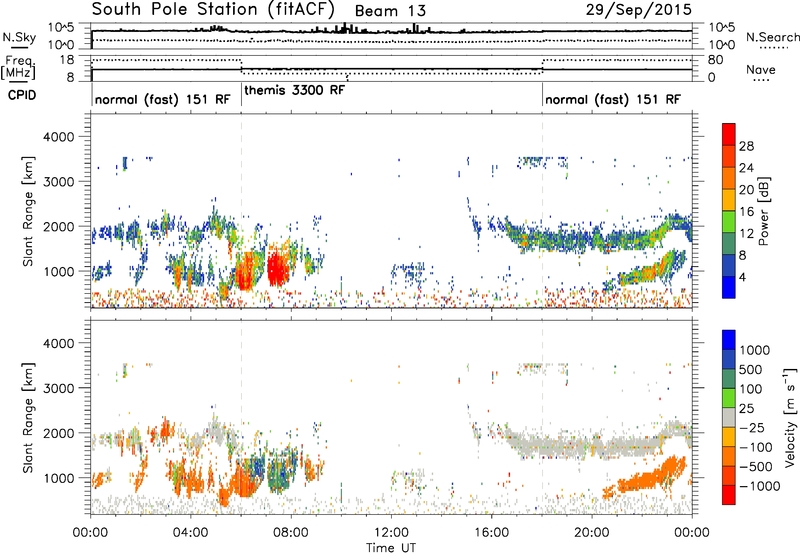Click the 4000 range tick of Power panel
The height and width of the screenshot is (554, 800).
pyautogui.click(x=58, y=137)
